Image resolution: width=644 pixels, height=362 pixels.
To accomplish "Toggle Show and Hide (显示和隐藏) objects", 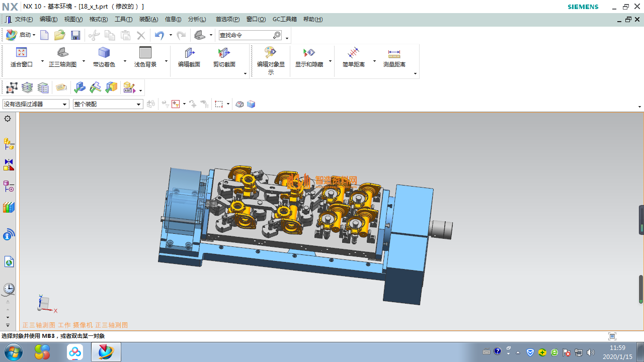I will tap(309, 53).
